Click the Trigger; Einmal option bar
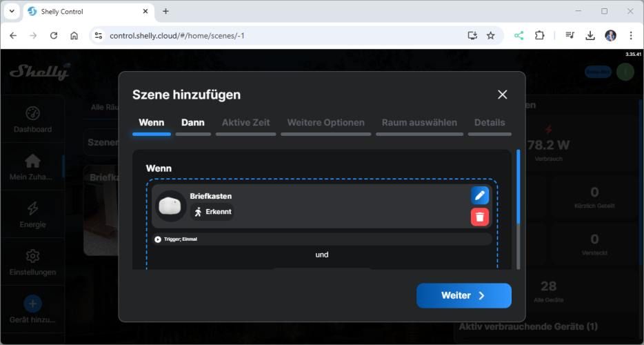This screenshot has height=345, width=644. pos(321,239)
